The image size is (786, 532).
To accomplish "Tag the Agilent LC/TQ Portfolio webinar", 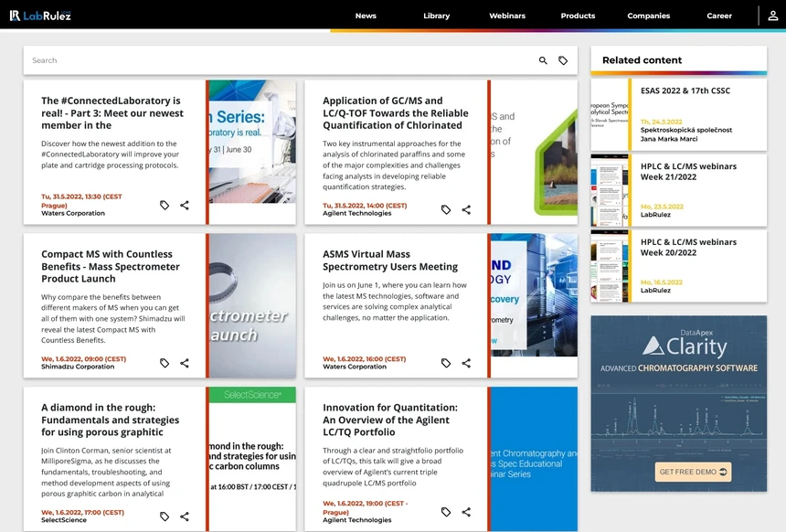I will pyautogui.click(x=446, y=512).
